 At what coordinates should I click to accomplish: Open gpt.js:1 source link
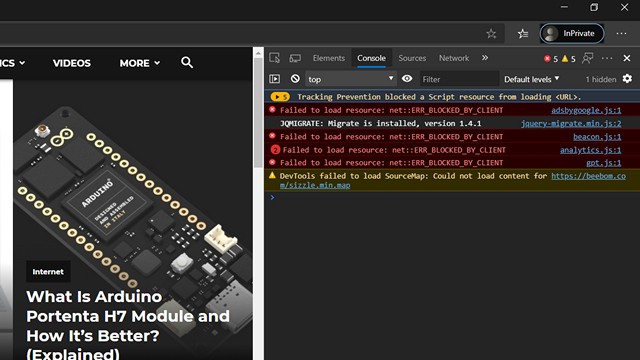tap(604, 163)
